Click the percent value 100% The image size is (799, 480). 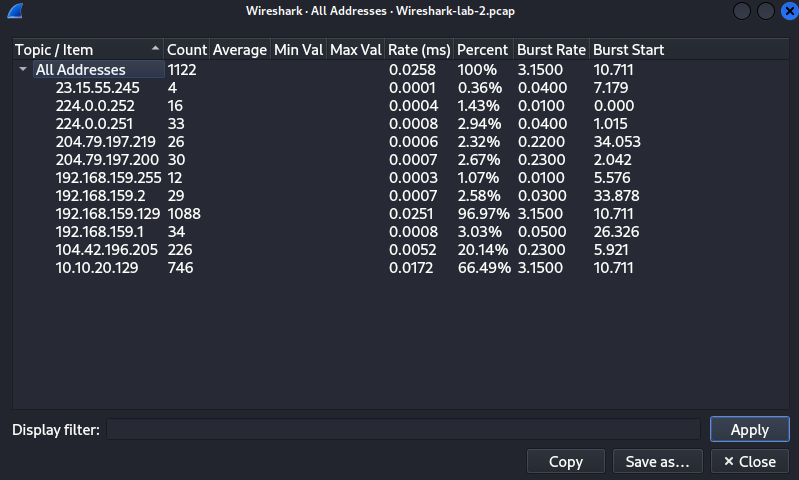coord(477,70)
